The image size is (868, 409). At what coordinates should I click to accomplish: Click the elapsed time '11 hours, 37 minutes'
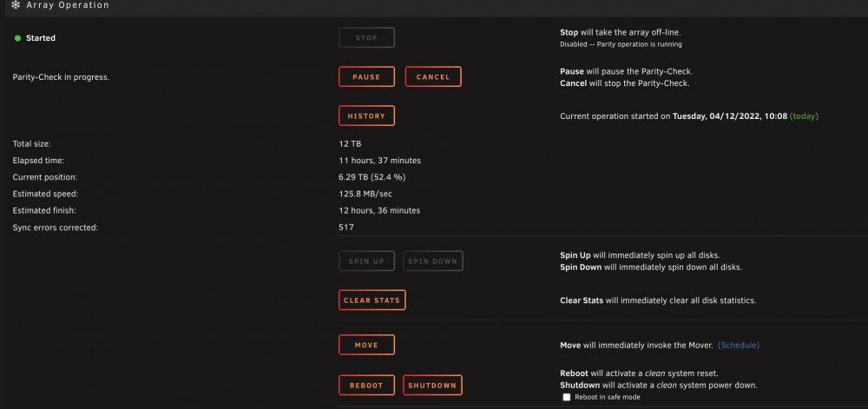pos(380,161)
